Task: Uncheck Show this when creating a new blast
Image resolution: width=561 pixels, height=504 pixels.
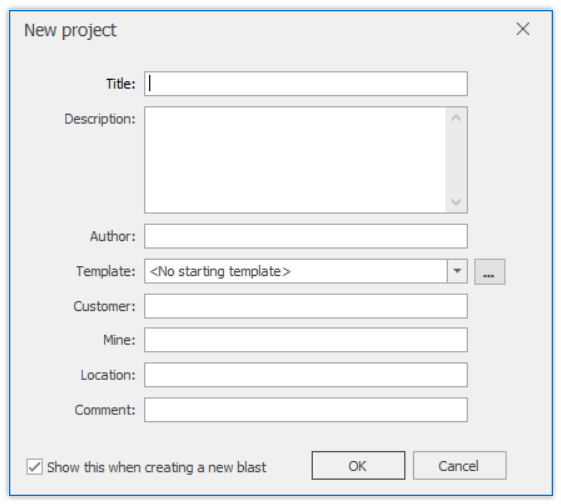Action: pos(34,467)
